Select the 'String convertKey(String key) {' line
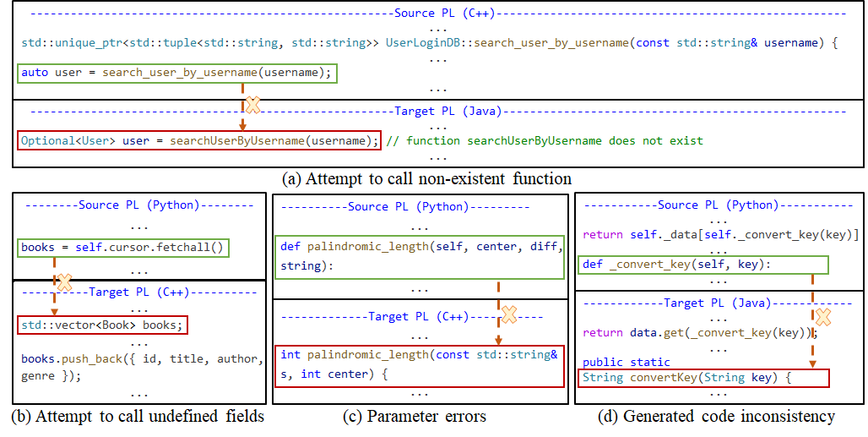This screenshot has width=868, height=437. tap(704, 379)
